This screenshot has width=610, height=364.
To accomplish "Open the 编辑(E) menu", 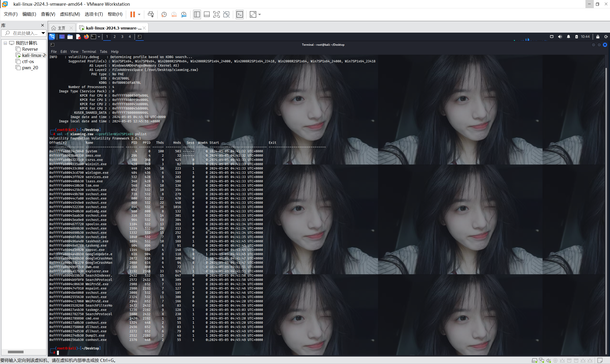I will tap(29, 14).
